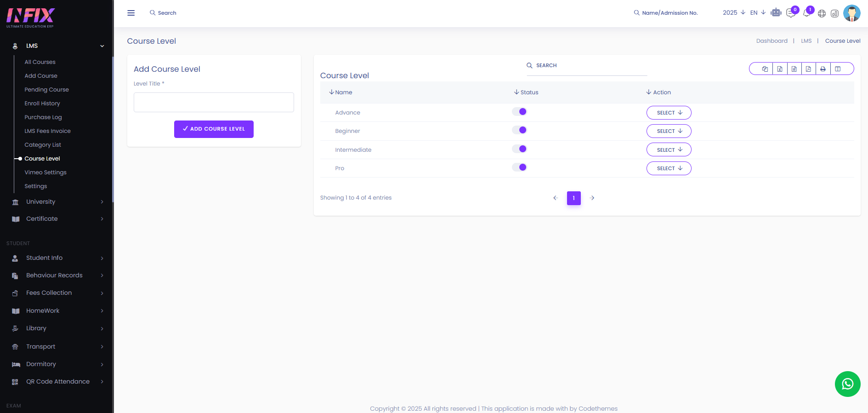Click the INFIX logo
The height and width of the screenshot is (413, 868).
pos(31,17)
